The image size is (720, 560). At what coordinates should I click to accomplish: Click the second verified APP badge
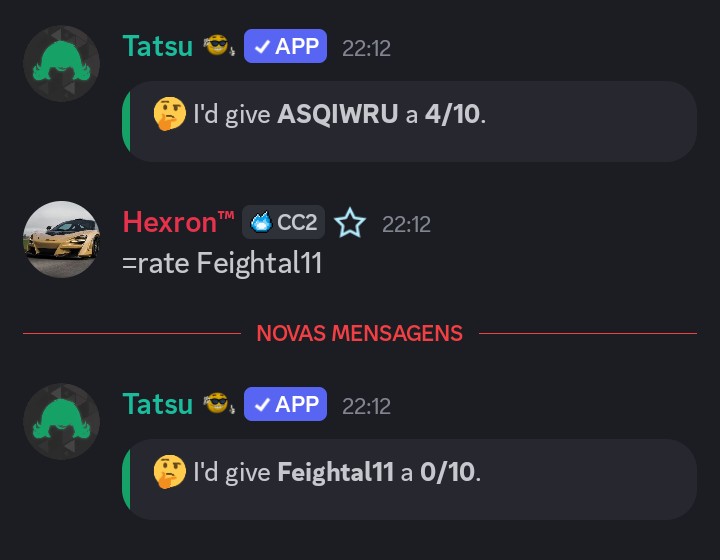285,404
